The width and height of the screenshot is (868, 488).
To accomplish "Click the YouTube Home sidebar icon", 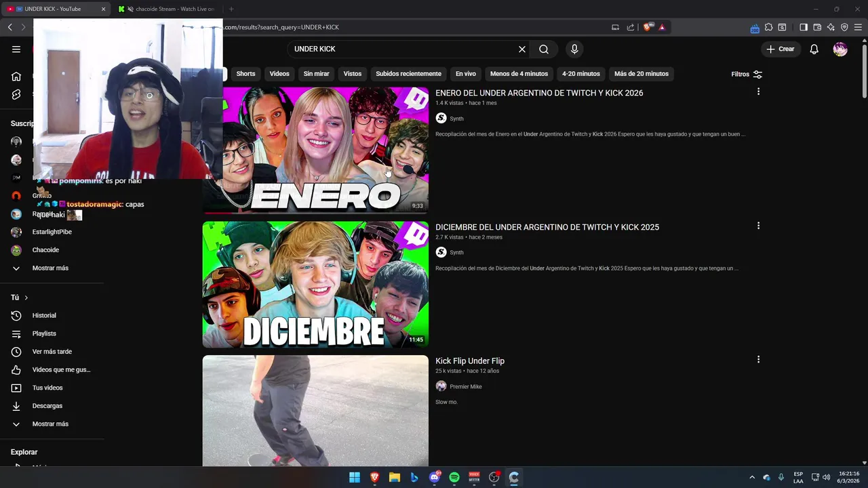I will (x=16, y=76).
